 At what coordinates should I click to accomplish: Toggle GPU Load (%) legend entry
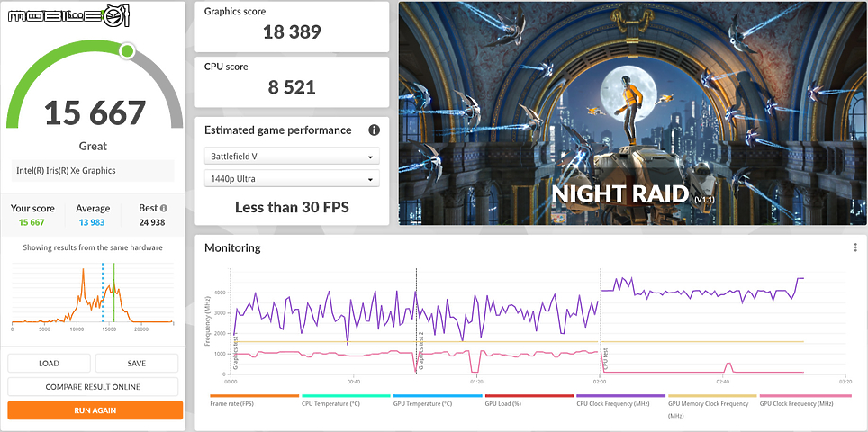click(529, 400)
